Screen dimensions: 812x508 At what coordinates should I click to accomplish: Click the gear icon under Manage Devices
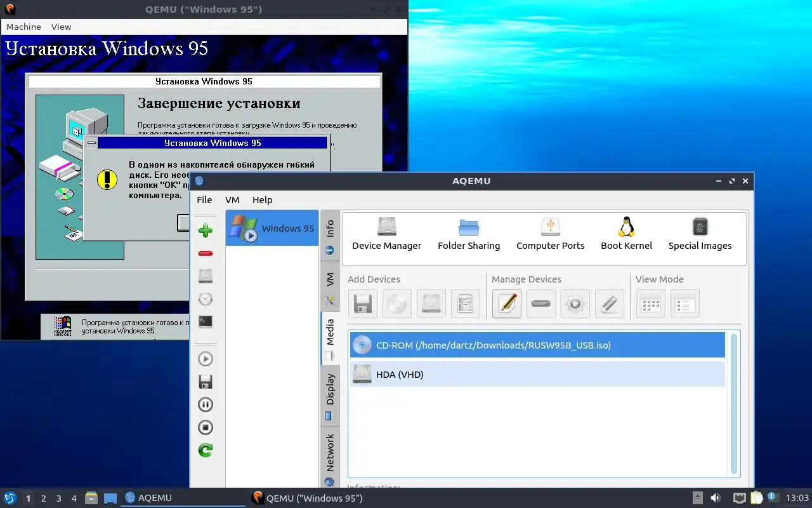pyautogui.click(x=575, y=304)
